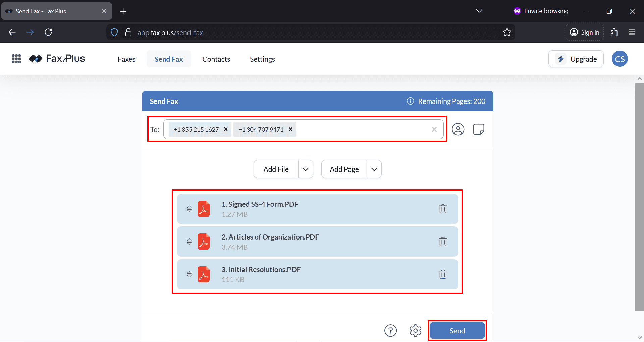Remove recipient +1 304 707 9471
Viewport: 644px width, 342px height.
[x=290, y=129]
